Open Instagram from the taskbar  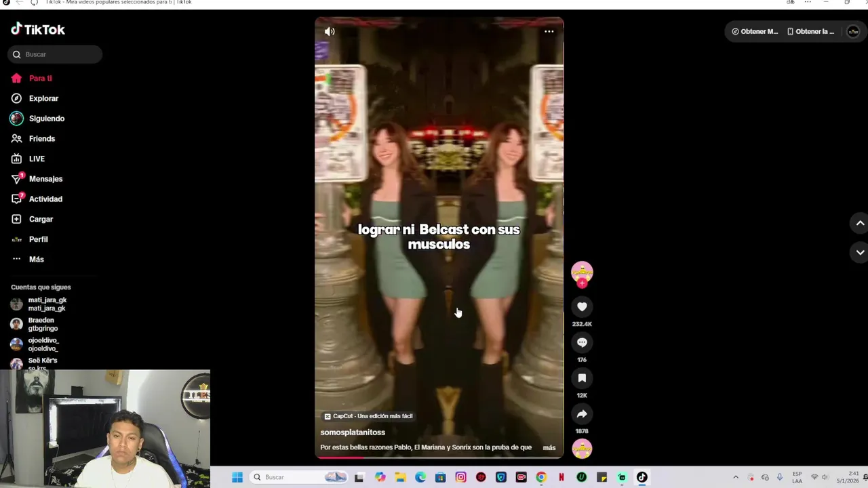461,477
